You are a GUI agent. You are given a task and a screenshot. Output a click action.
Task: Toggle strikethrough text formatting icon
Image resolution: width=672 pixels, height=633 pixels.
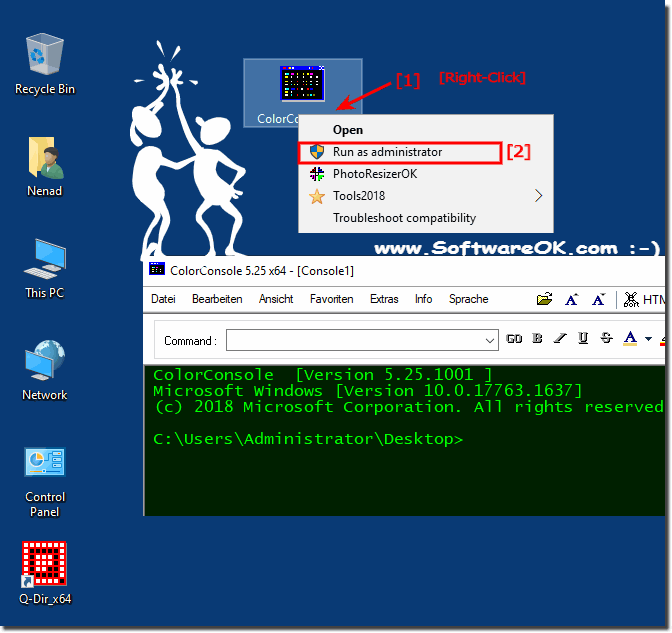tap(606, 338)
